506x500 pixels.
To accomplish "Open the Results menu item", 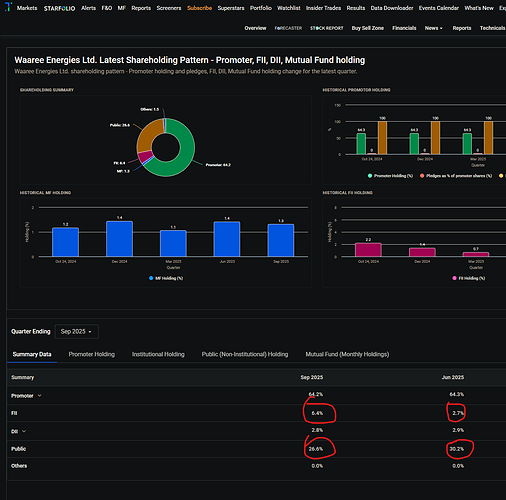I will click(356, 8).
